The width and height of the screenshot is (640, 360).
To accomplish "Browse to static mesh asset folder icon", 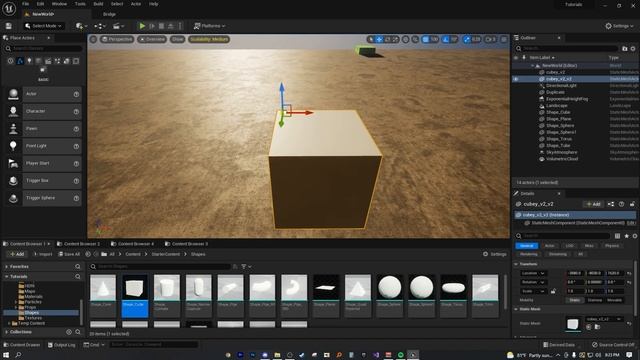I will 598,327.
